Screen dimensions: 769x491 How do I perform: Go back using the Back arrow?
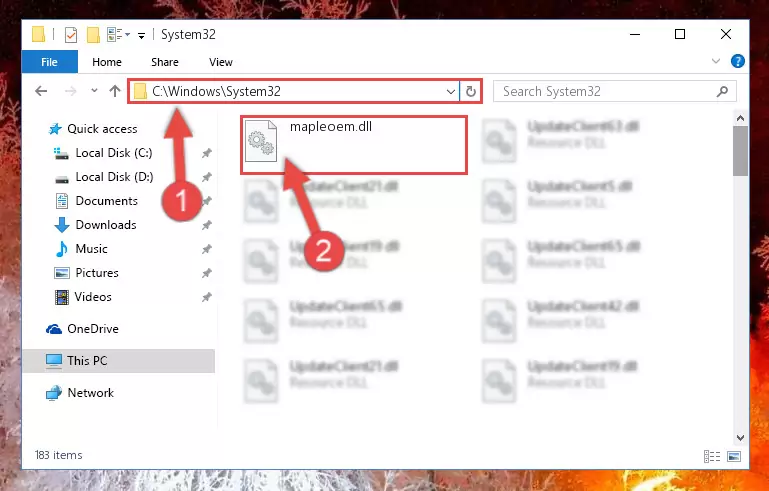pos(41,91)
